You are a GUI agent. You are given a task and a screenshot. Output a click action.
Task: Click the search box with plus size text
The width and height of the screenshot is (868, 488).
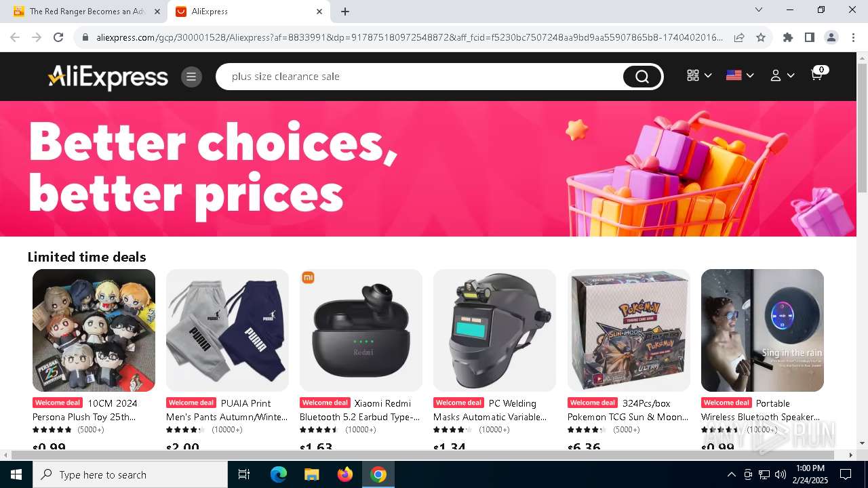[x=420, y=77]
